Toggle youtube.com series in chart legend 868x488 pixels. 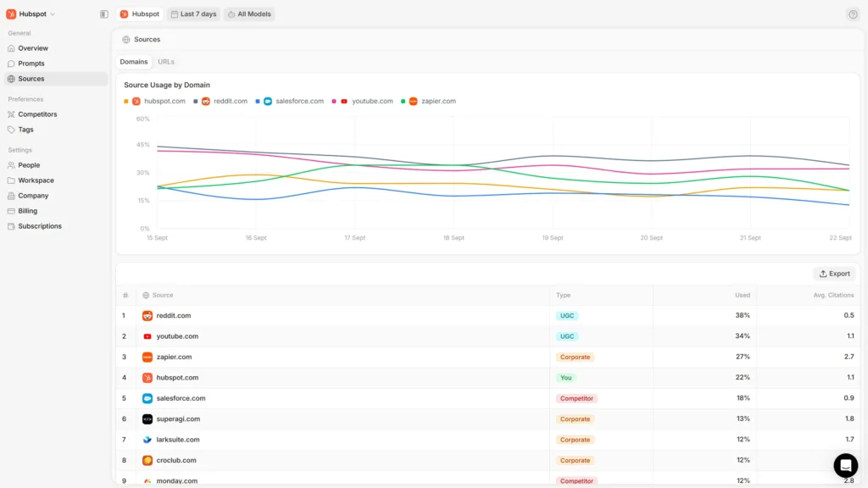(363, 102)
